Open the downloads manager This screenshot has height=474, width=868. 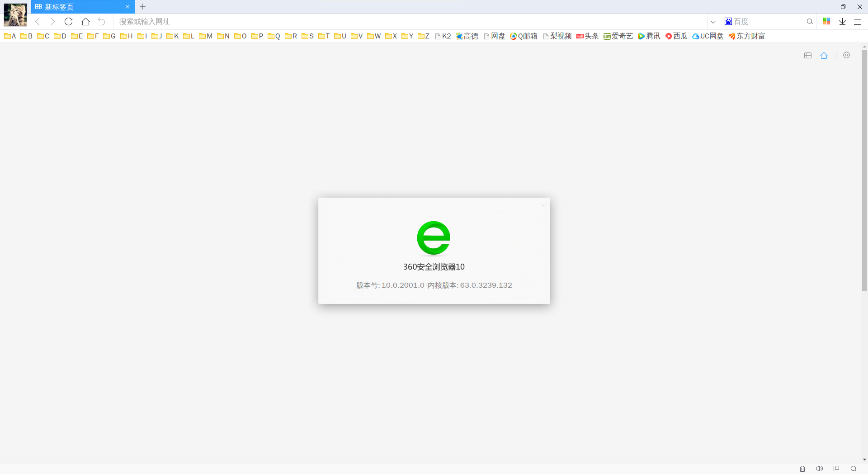click(x=842, y=21)
